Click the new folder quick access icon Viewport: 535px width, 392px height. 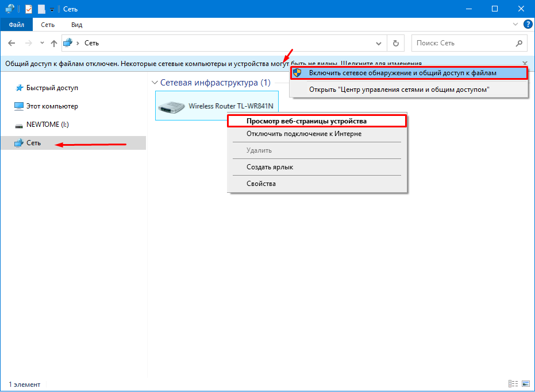click(41, 9)
